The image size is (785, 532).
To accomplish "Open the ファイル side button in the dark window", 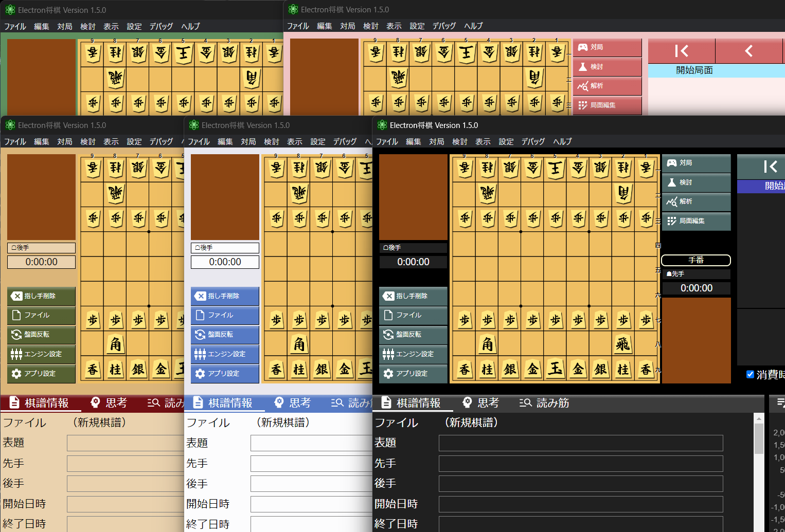I will tap(413, 315).
